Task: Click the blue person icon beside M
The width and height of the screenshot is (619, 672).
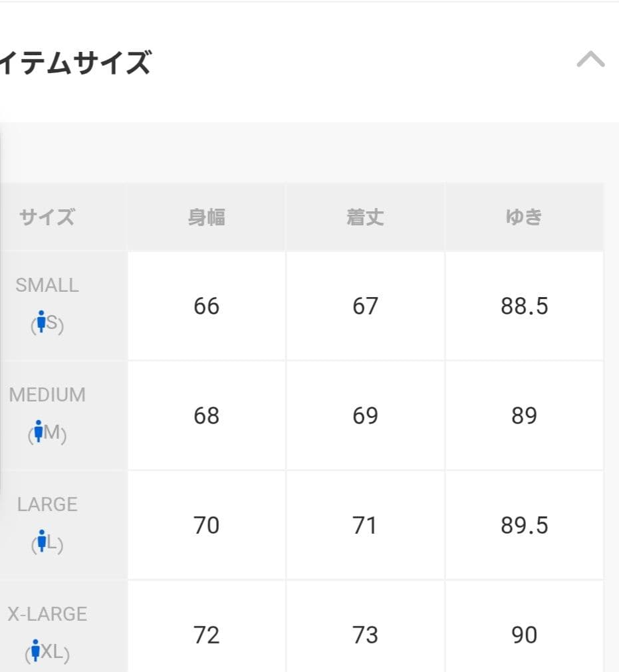Action: click(x=39, y=431)
